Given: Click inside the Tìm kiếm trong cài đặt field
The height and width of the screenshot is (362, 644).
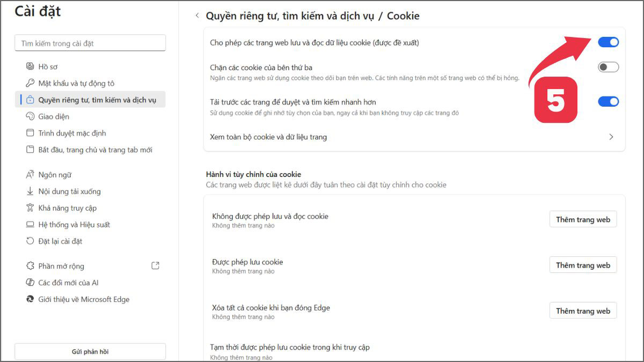Looking at the screenshot, I should coord(90,43).
